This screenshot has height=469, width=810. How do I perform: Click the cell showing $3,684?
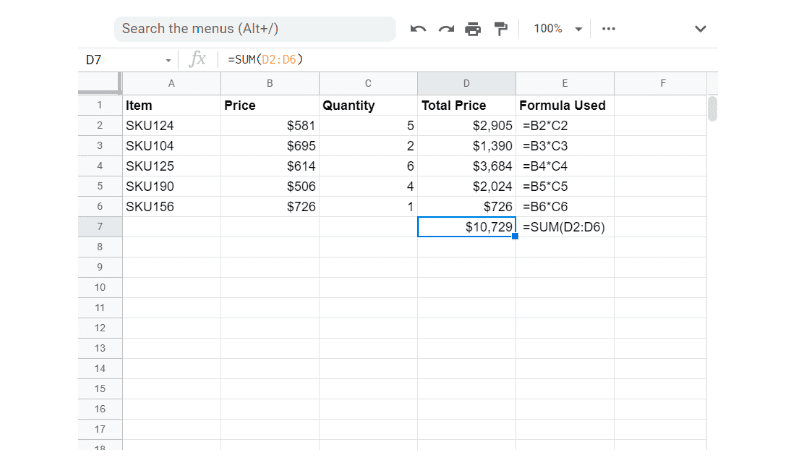(x=467, y=166)
